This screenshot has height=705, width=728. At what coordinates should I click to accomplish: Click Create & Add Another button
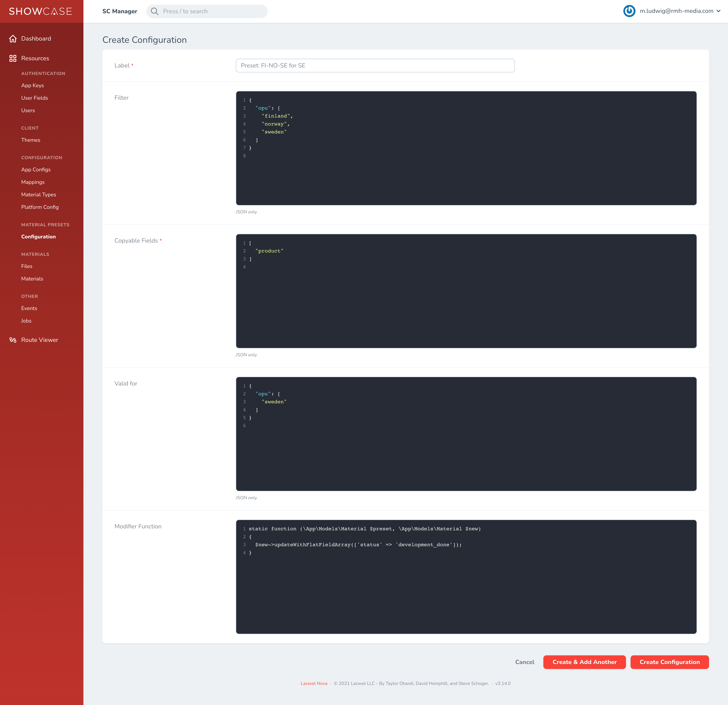pyautogui.click(x=584, y=662)
